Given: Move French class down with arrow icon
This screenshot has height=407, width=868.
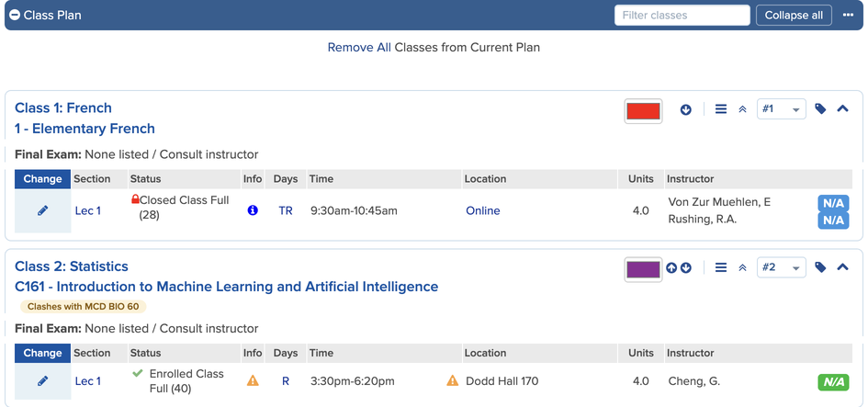Looking at the screenshot, I should (686, 109).
